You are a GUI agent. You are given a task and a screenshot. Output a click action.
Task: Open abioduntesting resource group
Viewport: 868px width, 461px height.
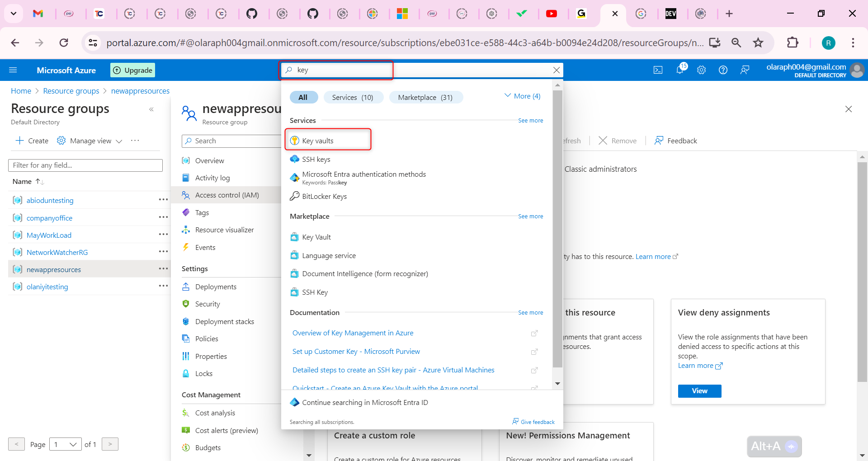[x=50, y=200]
